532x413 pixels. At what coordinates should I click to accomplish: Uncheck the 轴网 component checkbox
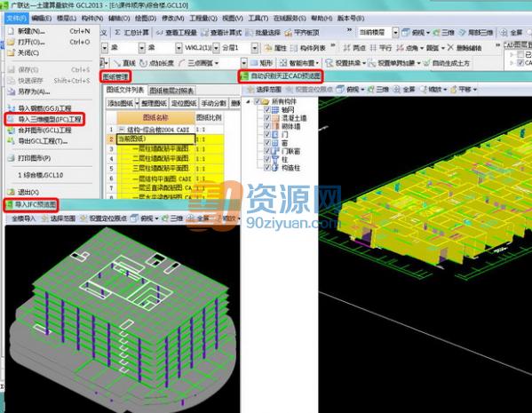(266, 109)
